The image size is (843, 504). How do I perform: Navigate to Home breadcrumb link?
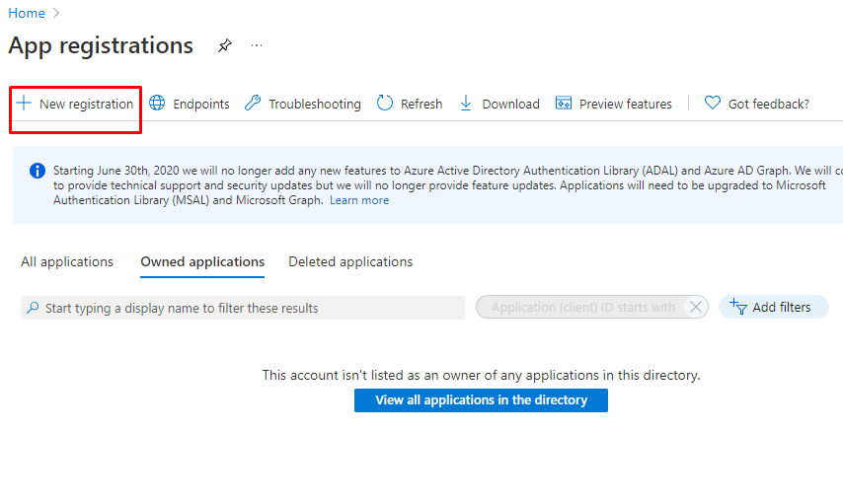(x=27, y=13)
